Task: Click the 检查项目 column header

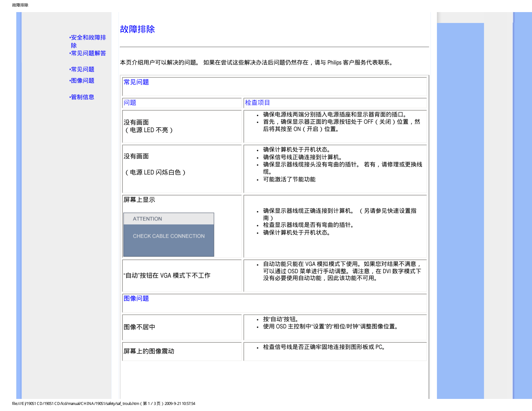Action: [x=258, y=103]
